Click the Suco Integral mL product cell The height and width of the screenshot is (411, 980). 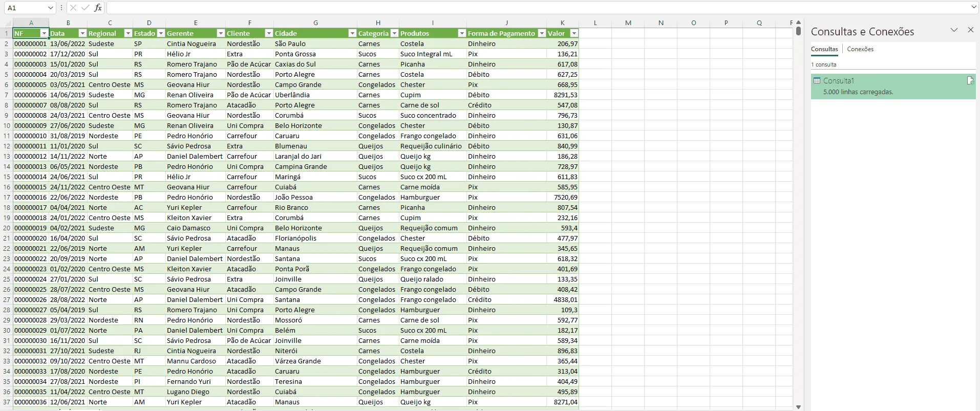433,54
